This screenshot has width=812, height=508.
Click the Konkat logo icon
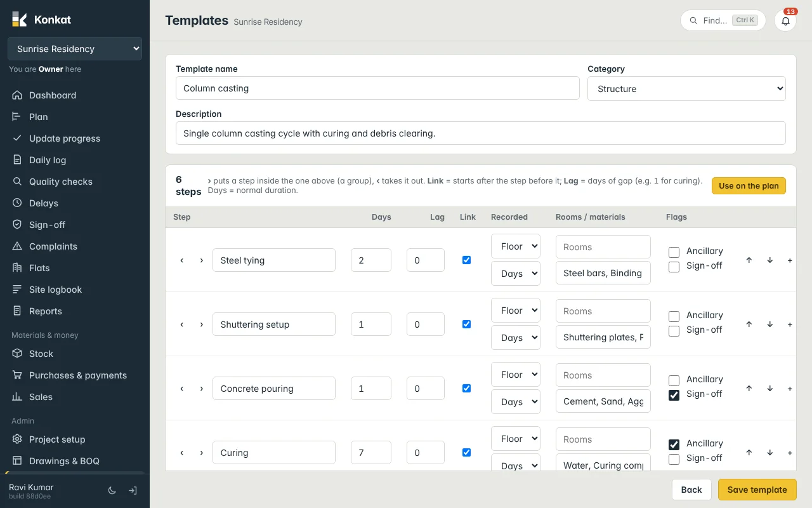[x=20, y=20]
